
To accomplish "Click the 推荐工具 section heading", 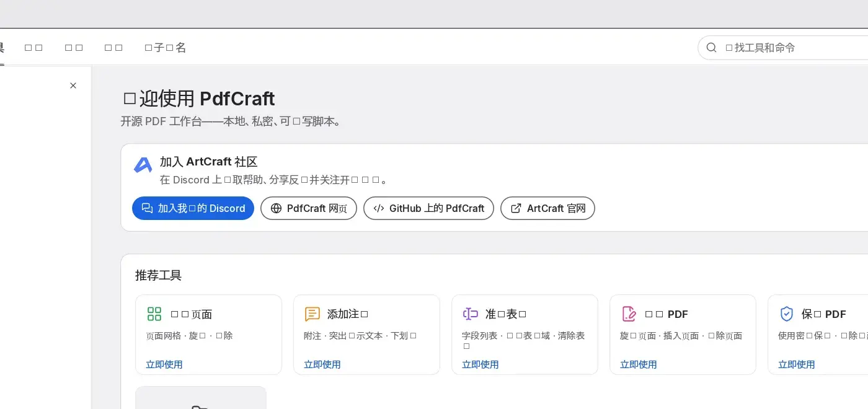I will pos(159,276).
